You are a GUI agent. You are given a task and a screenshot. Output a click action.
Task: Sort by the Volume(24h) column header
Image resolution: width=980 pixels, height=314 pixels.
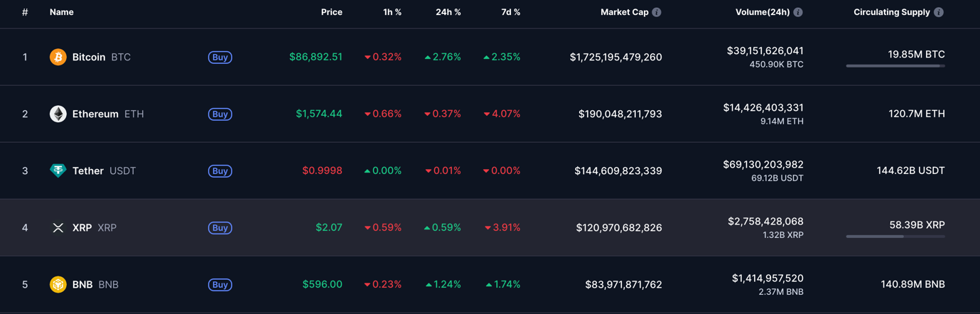[763, 12]
